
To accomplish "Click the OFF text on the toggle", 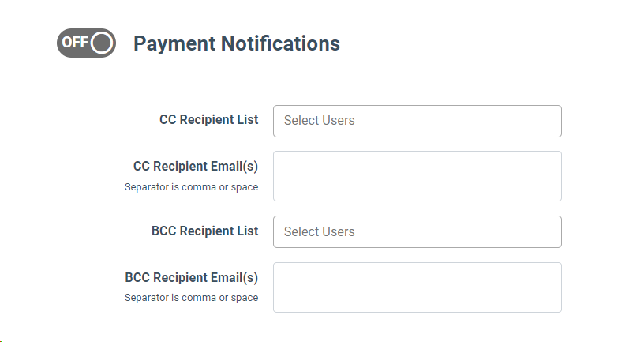I will [x=74, y=43].
